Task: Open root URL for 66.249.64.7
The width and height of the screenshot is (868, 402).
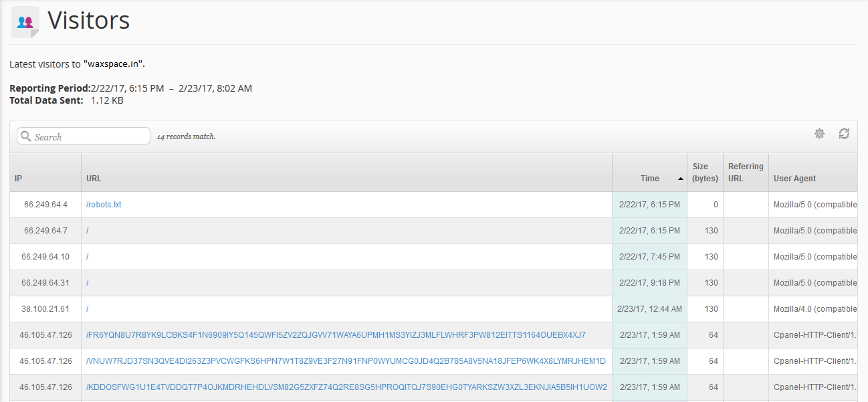Action: click(88, 231)
